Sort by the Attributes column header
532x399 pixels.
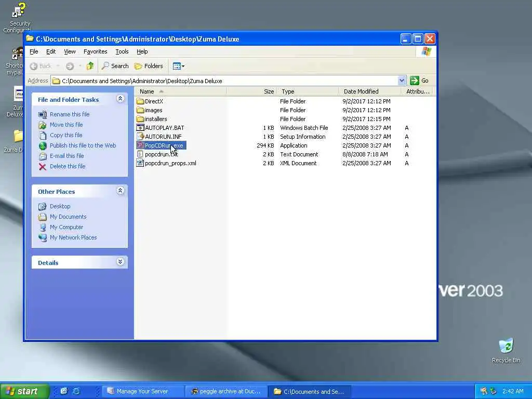(417, 91)
